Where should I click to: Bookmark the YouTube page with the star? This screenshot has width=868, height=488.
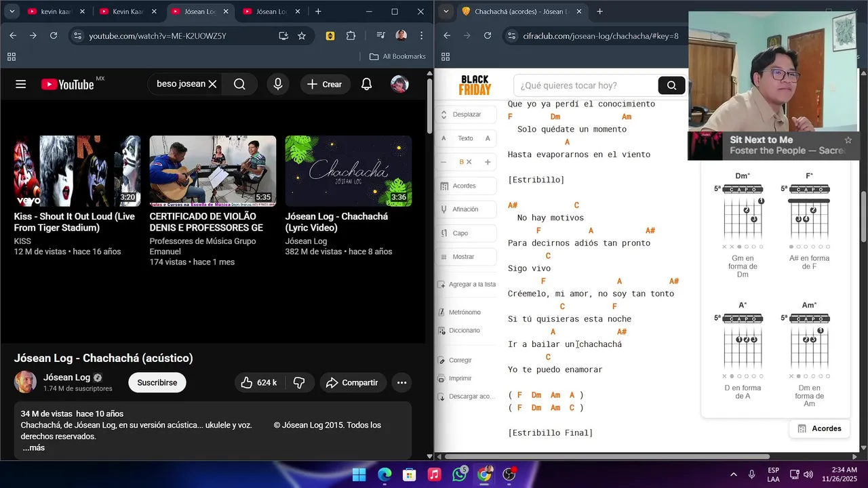302,35
